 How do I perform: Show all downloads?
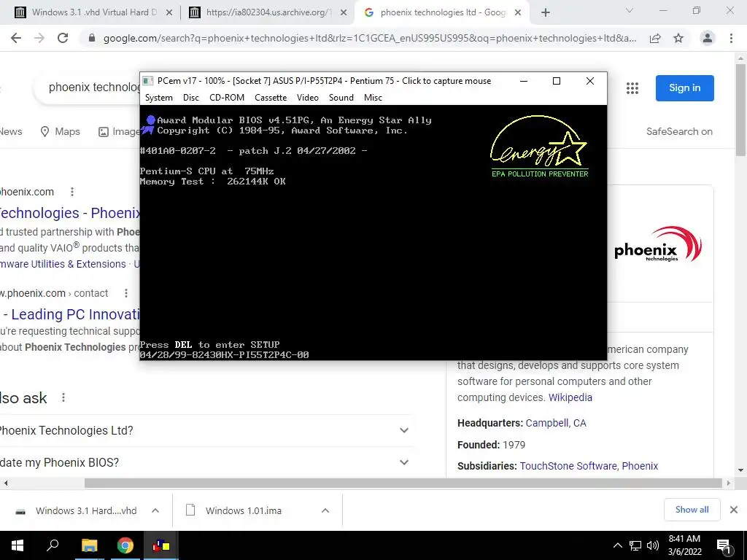[692, 510]
